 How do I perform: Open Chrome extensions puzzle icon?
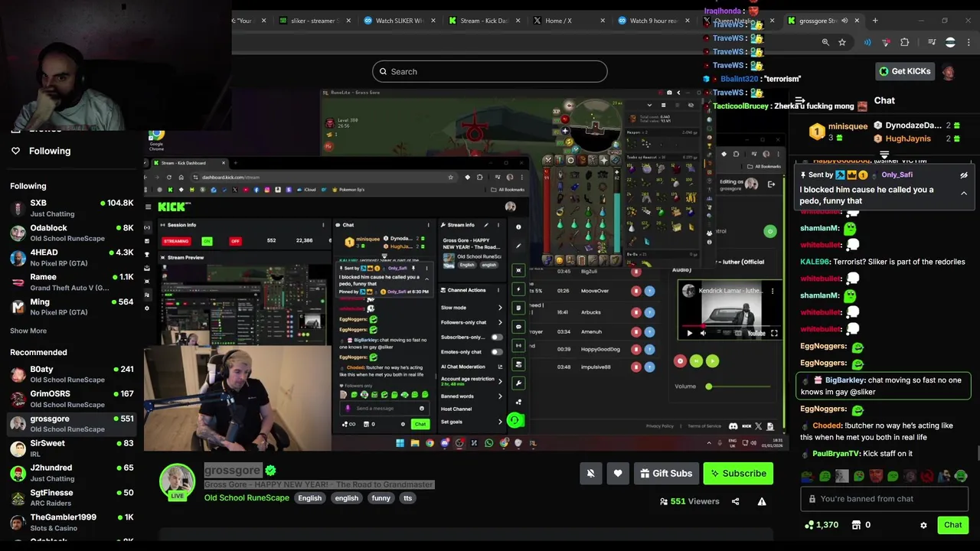(x=904, y=42)
